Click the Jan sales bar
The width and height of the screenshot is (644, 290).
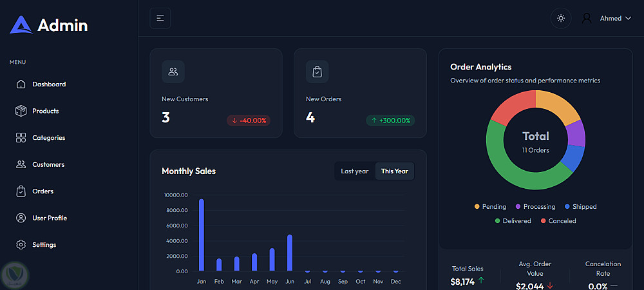click(x=201, y=235)
